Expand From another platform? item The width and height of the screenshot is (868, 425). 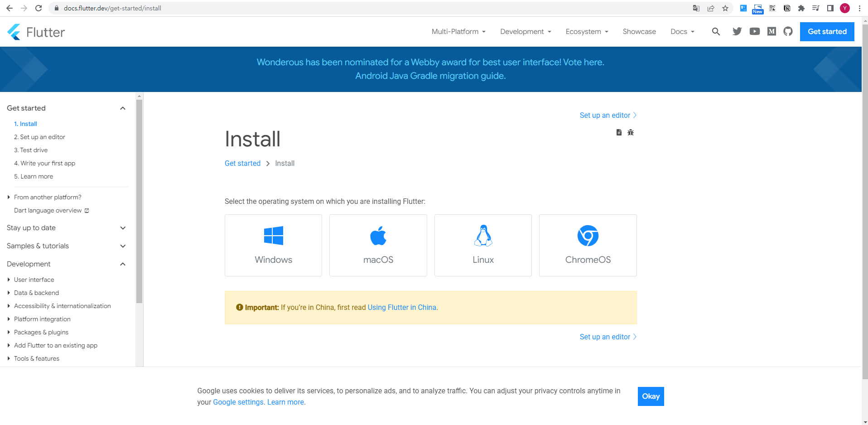(x=44, y=197)
